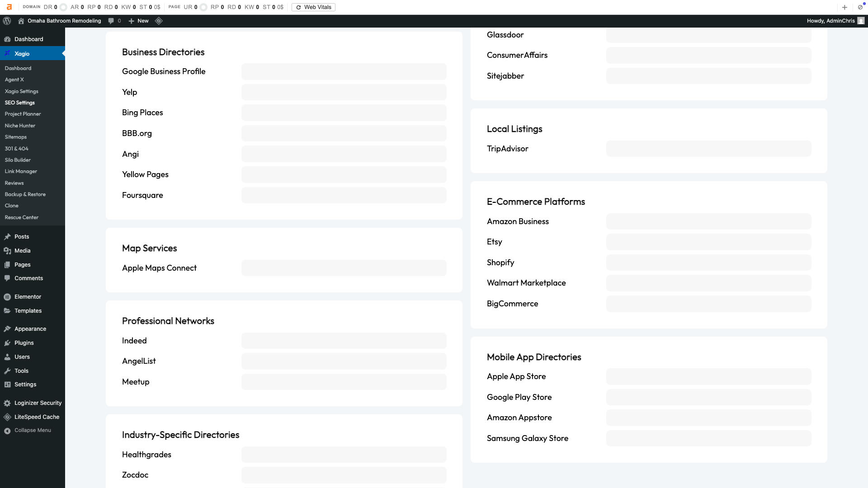
Task: Focus the Yelp URL field
Action: click(x=344, y=92)
